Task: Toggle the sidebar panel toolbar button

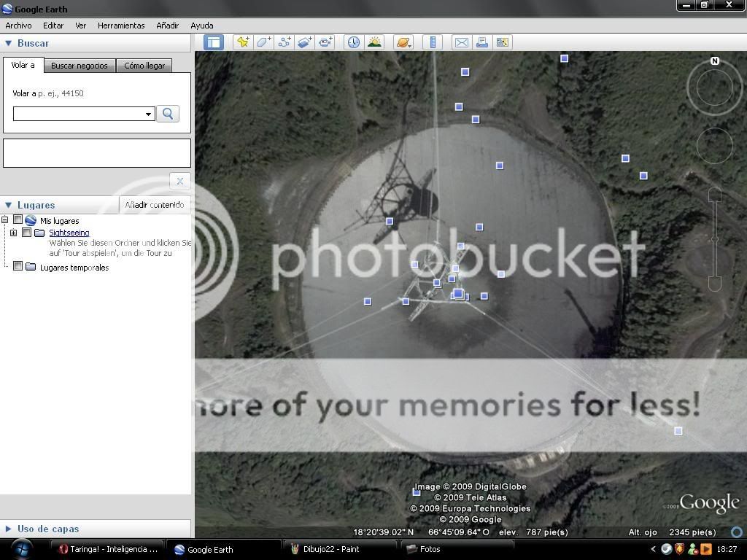Action: [214, 42]
